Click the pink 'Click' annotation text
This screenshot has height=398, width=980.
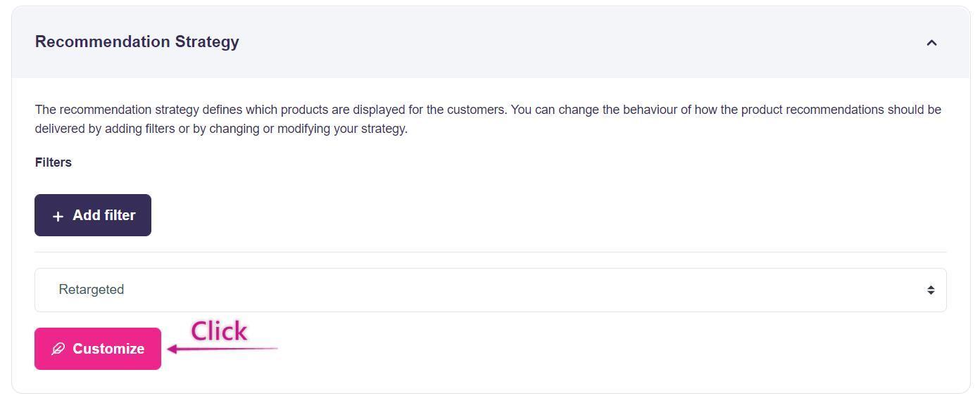tap(219, 330)
